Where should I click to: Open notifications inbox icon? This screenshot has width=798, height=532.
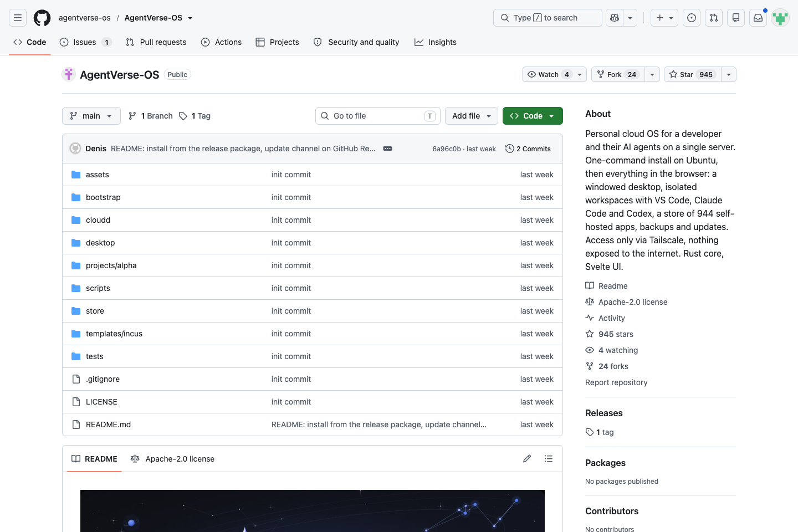coord(758,18)
